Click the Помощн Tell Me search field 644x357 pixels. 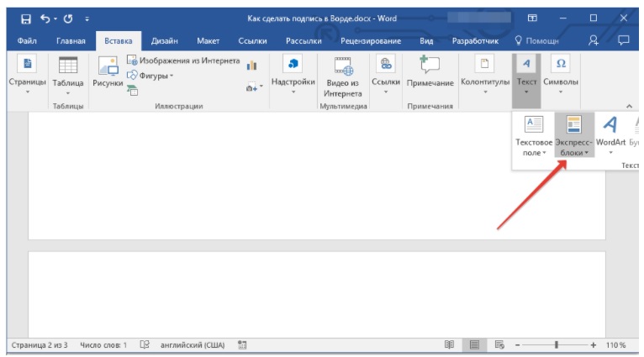536,40
